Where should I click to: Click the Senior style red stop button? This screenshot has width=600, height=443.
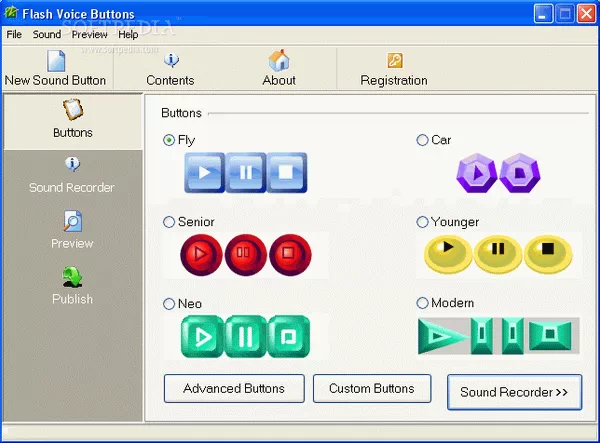click(x=290, y=255)
